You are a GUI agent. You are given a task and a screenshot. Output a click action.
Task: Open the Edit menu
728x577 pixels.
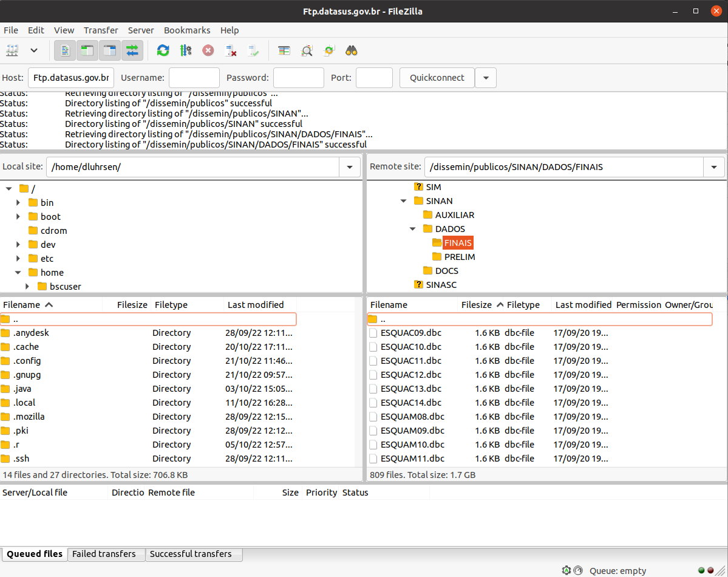[x=36, y=30]
